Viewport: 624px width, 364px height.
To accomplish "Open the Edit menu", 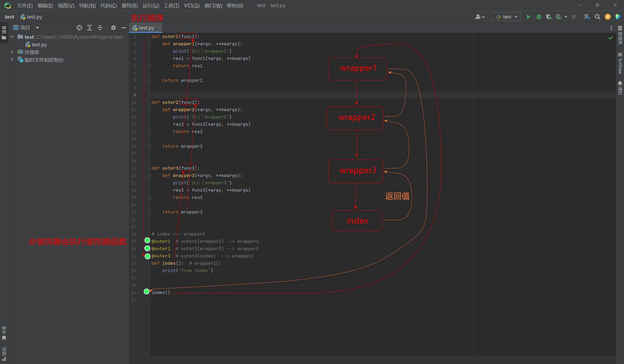I will click(45, 5).
